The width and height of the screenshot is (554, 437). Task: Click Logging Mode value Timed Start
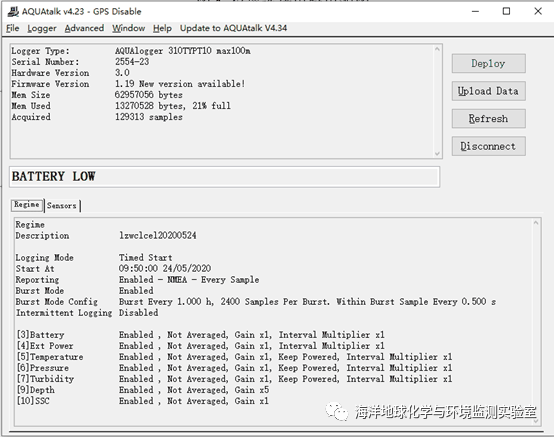[146, 258]
